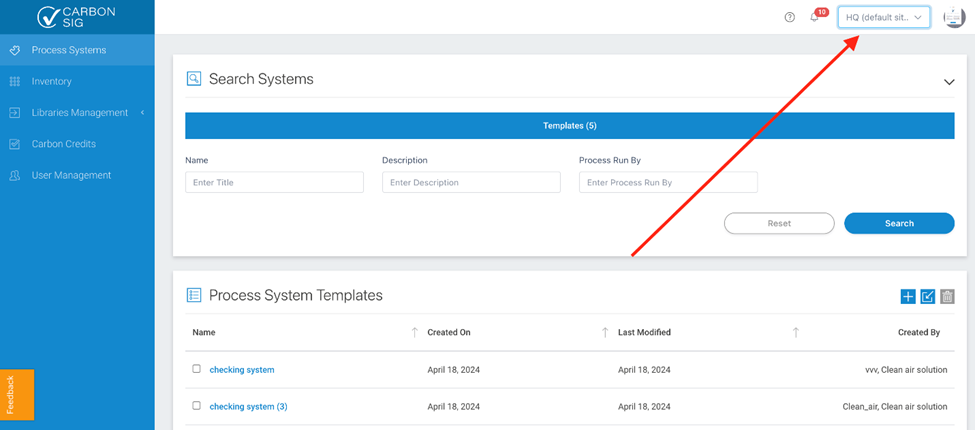Click the delete trash icon

click(947, 296)
